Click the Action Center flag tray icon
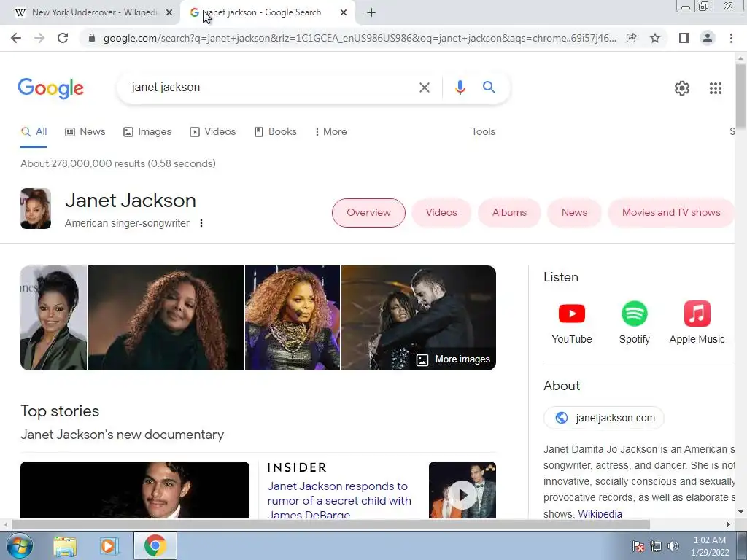Viewport: 747px width, 560px height. point(638,546)
